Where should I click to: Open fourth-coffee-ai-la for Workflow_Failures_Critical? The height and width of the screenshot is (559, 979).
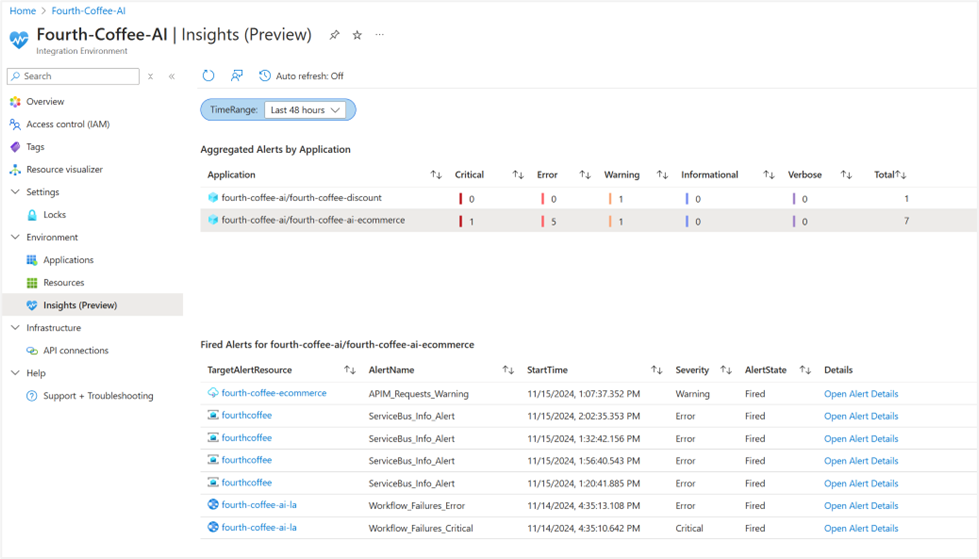pos(259,528)
